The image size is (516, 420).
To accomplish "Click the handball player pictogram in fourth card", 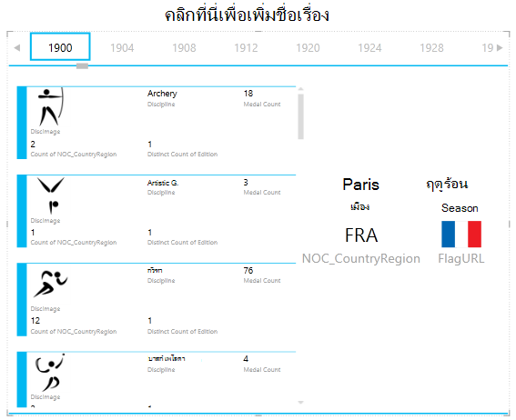I will [x=50, y=373].
